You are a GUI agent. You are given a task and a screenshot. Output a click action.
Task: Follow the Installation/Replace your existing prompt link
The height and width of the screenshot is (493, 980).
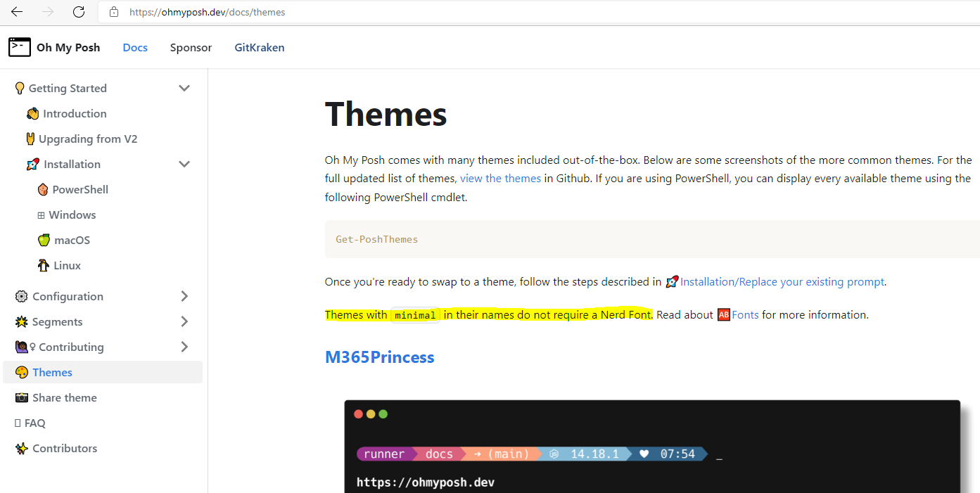pos(782,281)
